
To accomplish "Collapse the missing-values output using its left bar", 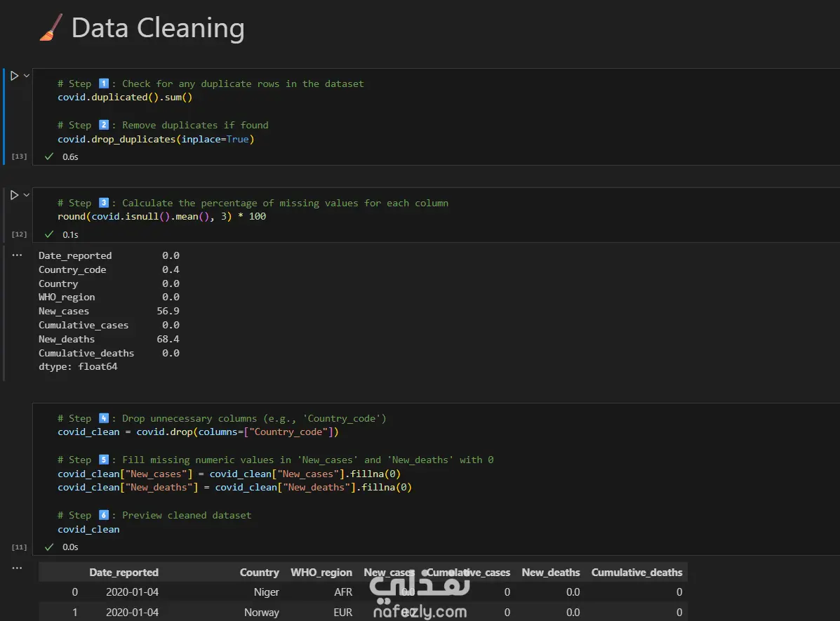I will 4,312.
